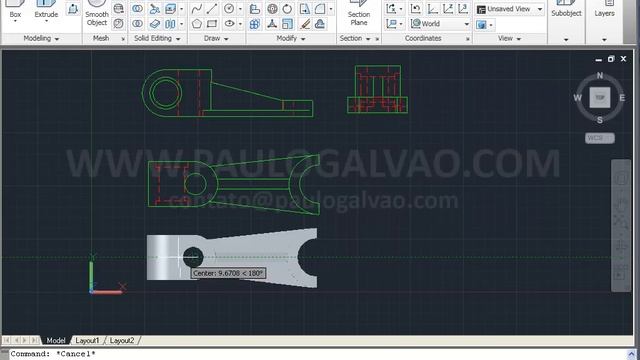Screen dimensions: 640x360
Task: Click the Erase pencil icon
Action: [304, 24]
